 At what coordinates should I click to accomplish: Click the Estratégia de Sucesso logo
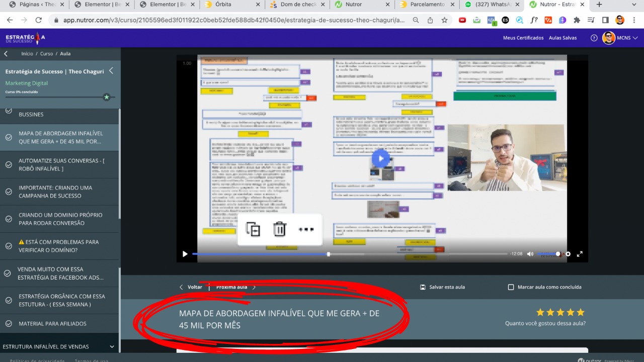(x=25, y=38)
